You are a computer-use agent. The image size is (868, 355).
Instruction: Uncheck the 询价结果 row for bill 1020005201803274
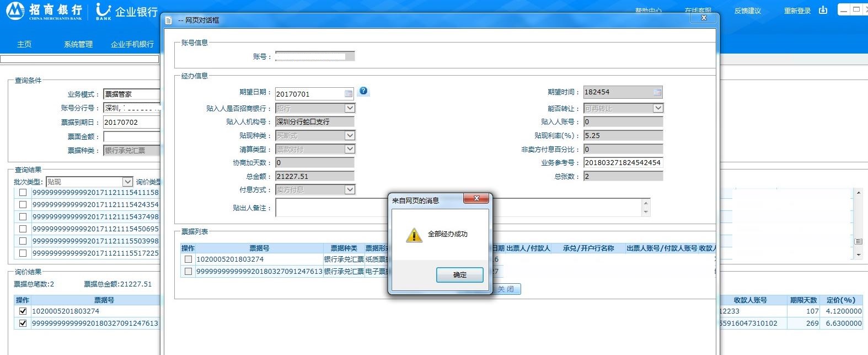23,311
